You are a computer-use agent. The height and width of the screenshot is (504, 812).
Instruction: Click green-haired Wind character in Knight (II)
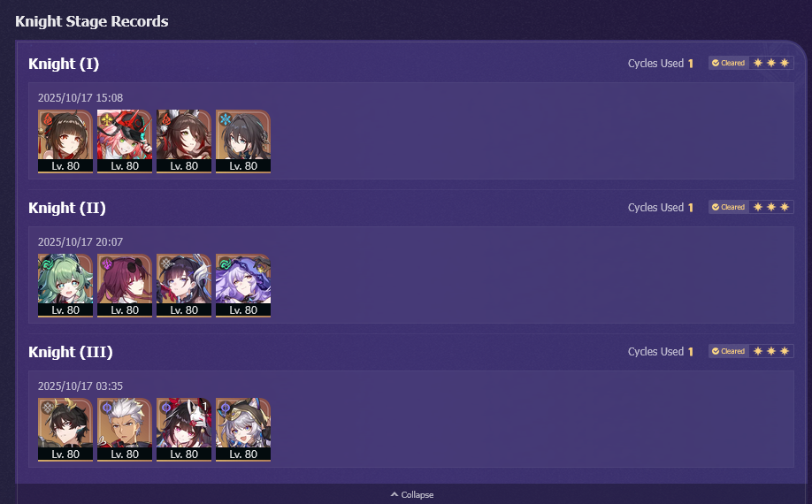tap(65, 285)
